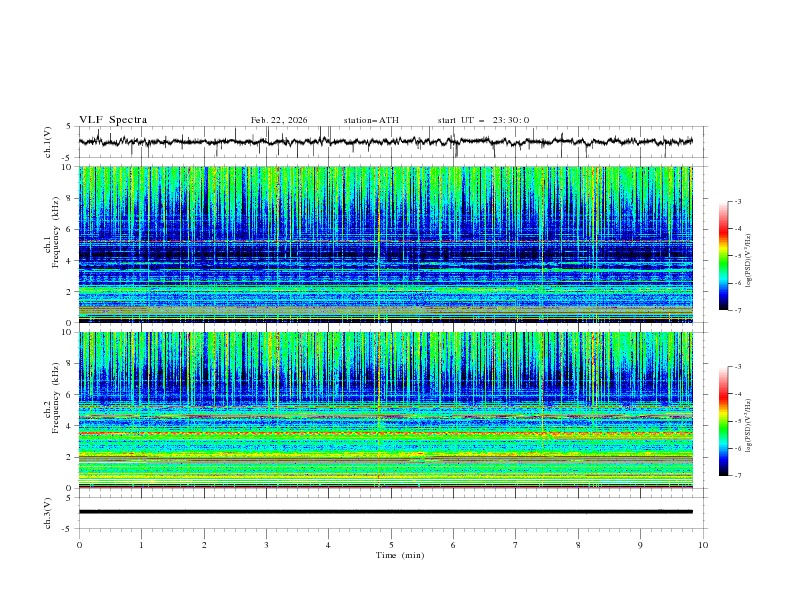Click time axis tick label "3"
Screen dimensions: 792x612
pos(266,545)
